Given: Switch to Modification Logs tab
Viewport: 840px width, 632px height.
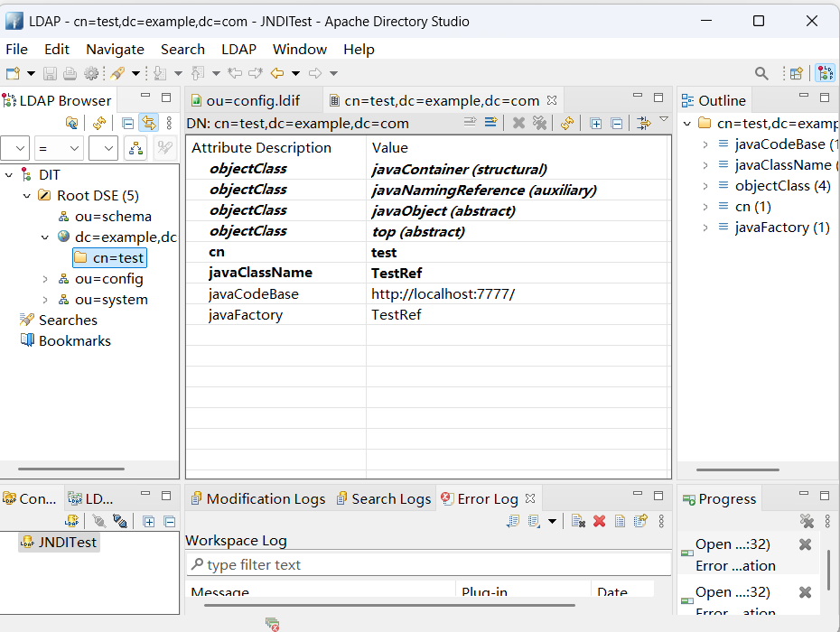Looking at the screenshot, I should click(258, 498).
